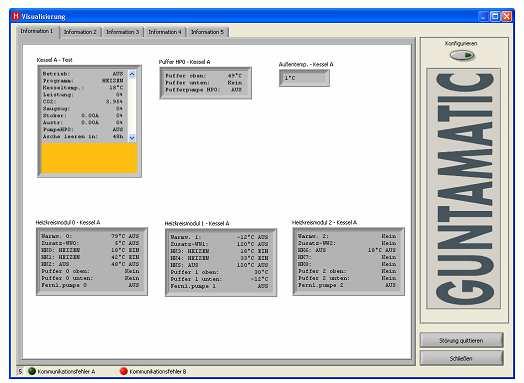Click the Puffer HP0 - Kessel A label
Viewport: 524px width, 383px height.
pos(184,62)
